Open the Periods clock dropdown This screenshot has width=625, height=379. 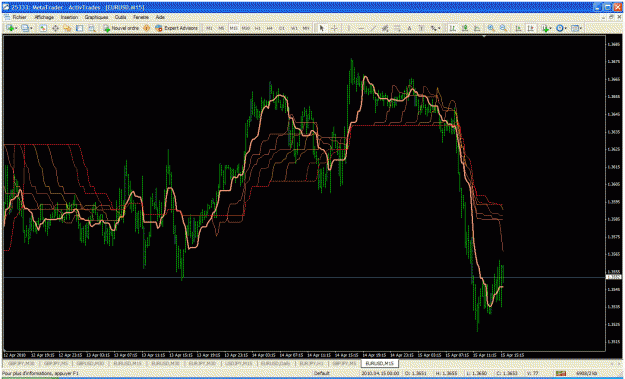561,28
